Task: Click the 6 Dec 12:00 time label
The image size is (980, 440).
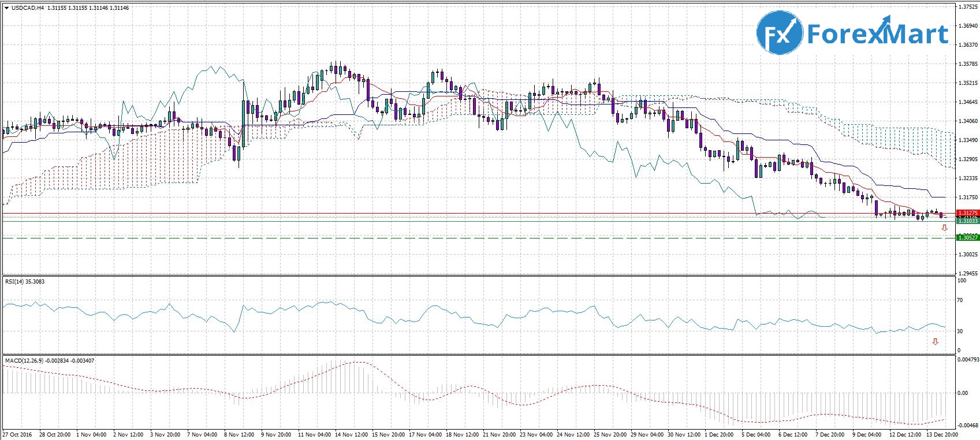Action: point(793,435)
